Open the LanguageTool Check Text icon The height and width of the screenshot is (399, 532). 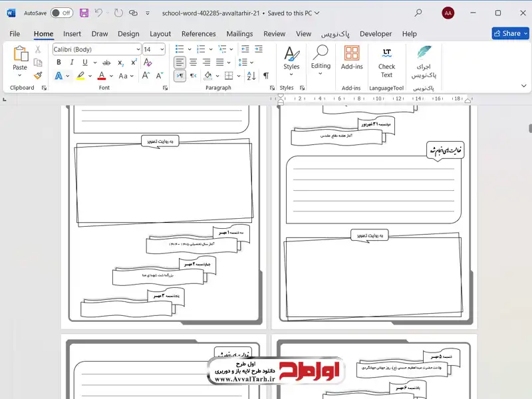pos(386,61)
